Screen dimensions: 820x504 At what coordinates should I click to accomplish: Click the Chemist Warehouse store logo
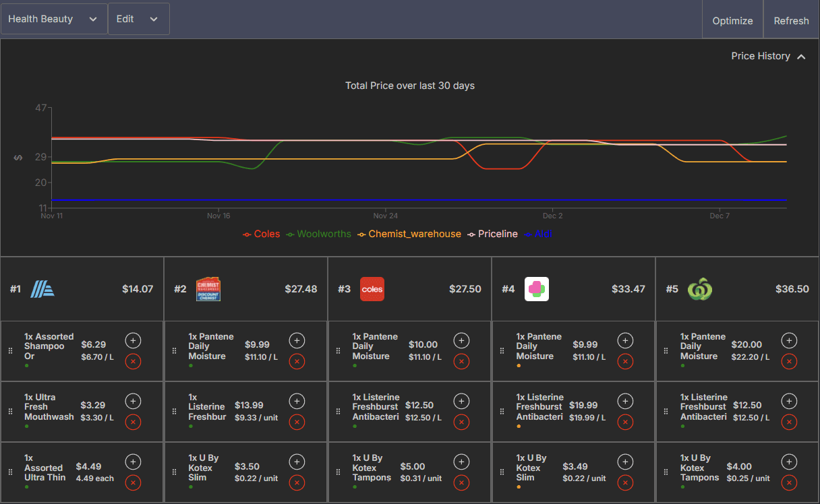tap(209, 288)
